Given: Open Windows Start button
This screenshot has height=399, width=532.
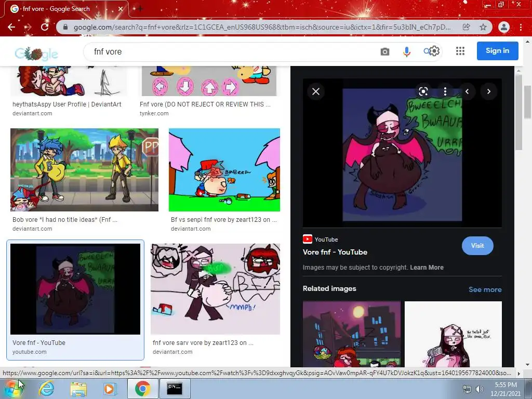Looking at the screenshot, I should (x=13, y=388).
